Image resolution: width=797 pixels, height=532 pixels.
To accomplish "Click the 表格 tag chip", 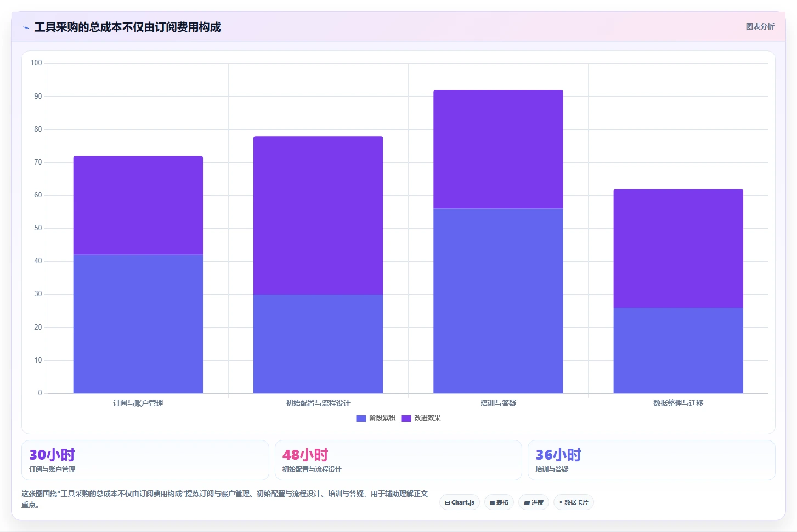I will [499, 502].
